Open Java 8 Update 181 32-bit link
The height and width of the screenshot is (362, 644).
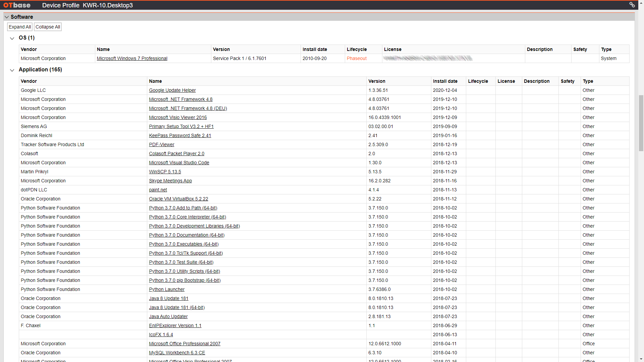coord(169,298)
